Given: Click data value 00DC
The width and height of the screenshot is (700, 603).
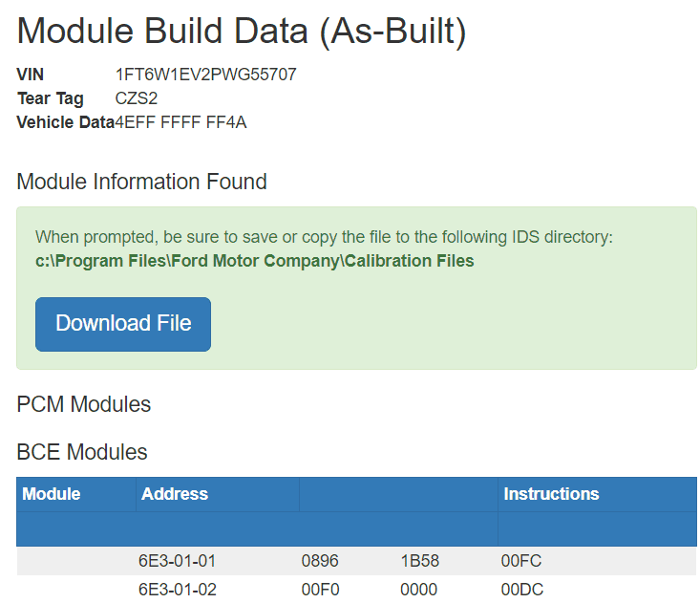Looking at the screenshot, I should click(521, 590).
